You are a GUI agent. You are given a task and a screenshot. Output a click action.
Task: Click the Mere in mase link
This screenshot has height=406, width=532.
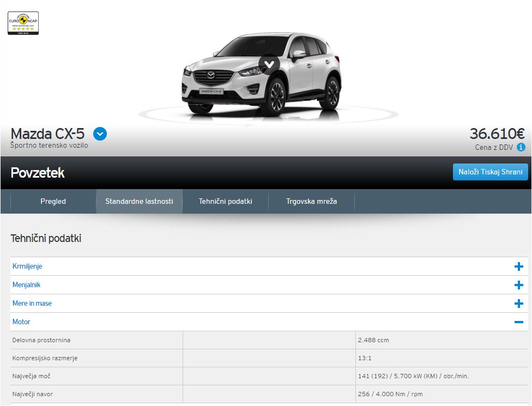coord(32,303)
